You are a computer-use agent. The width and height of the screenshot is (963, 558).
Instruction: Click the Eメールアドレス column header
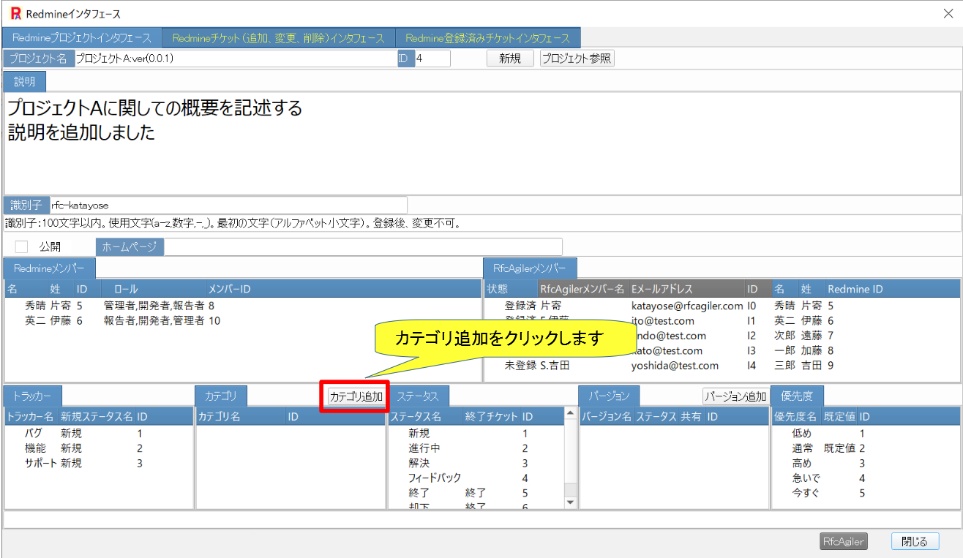[662, 289]
